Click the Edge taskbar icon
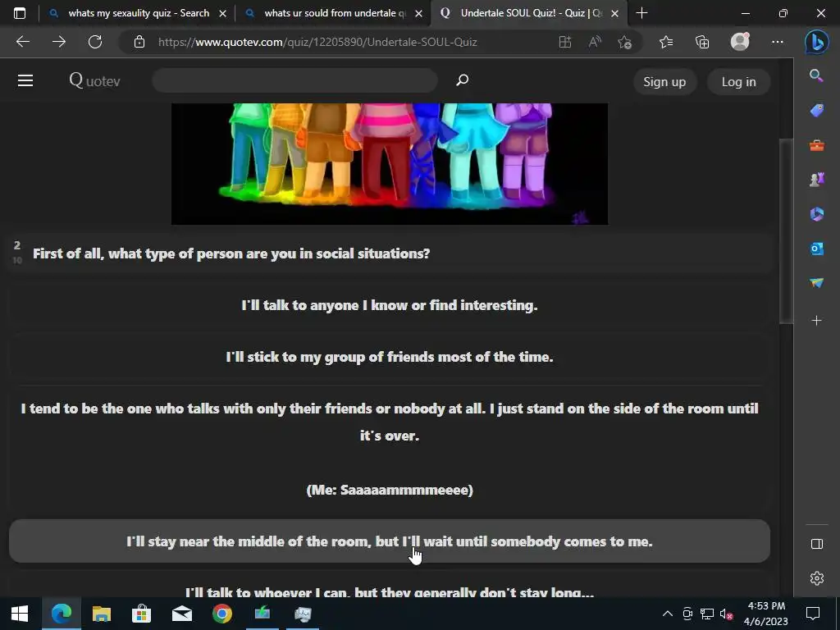 pyautogui.click(x=61, y=614)
